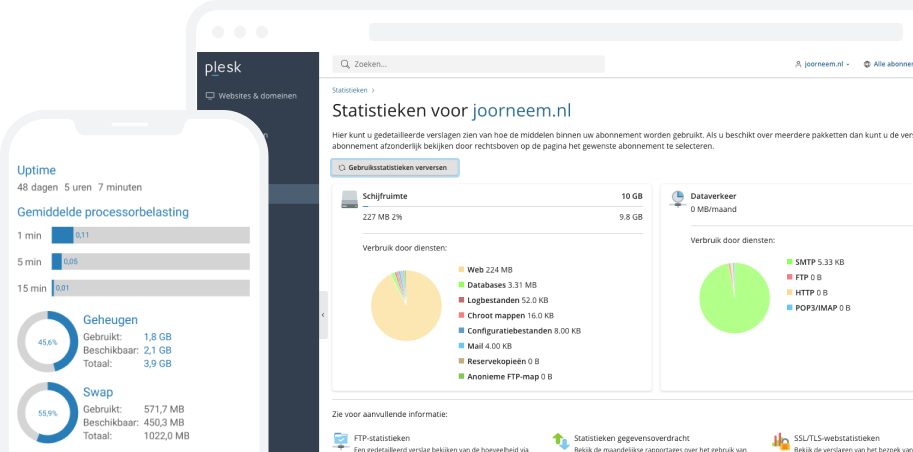Click the Statistieken breadcrumb link

point(349,90)
